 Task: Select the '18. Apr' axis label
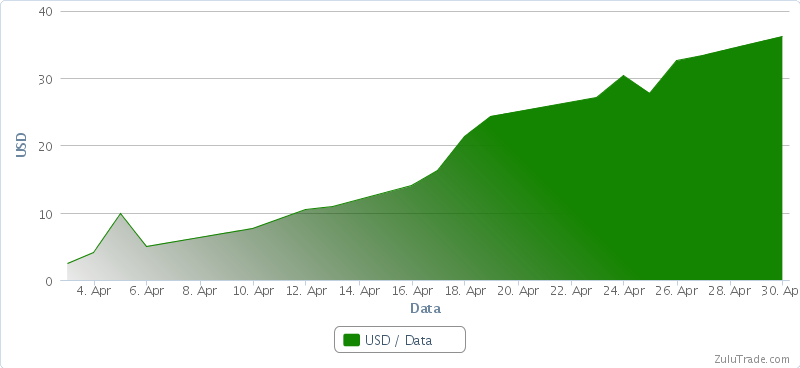point(465,291)
